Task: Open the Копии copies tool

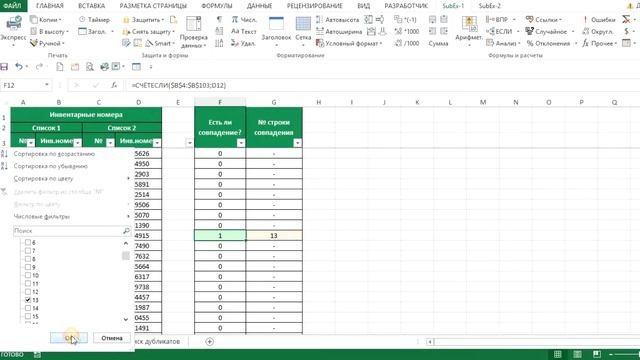Action: 46,20
